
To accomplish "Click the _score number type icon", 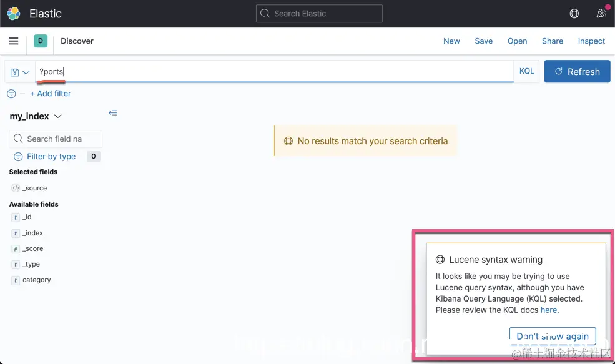I will (x=15, y=248).
